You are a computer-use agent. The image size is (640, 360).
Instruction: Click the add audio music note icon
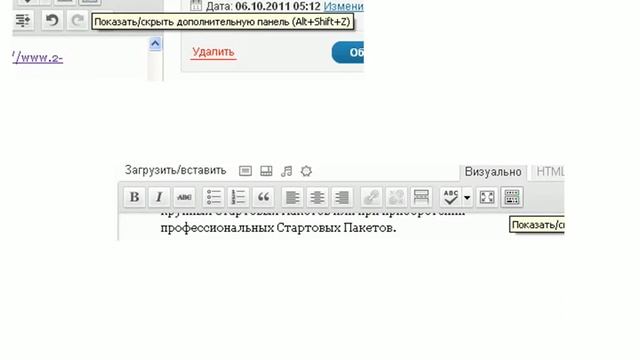click(287, 171)
